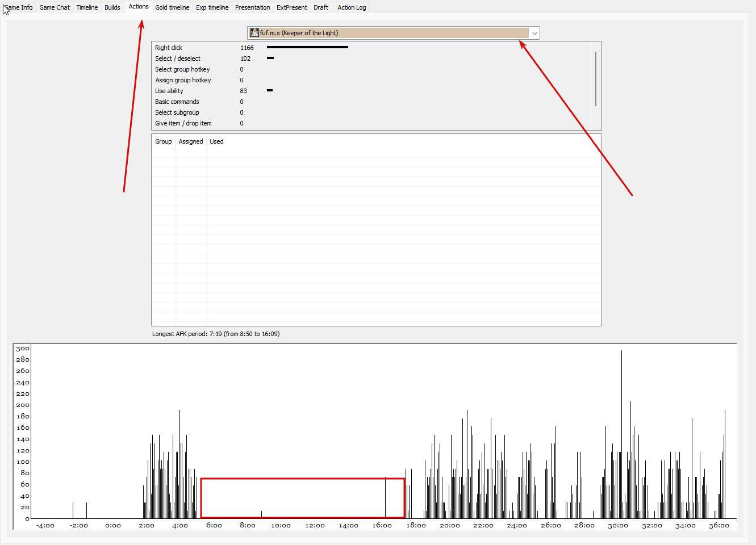Open the Gold timeline tab
This screenshot has height=545, width=756.
(172, 7)
